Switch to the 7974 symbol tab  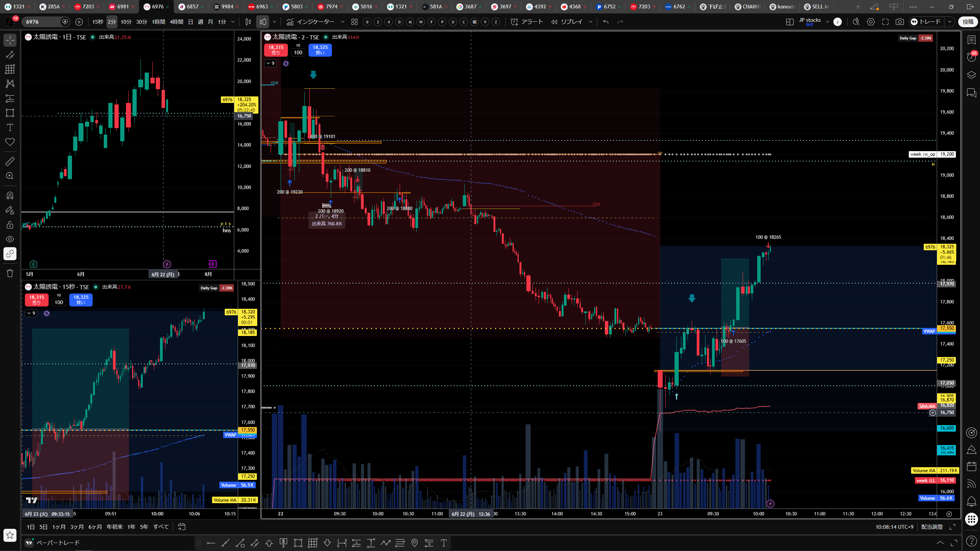point(330,7)
